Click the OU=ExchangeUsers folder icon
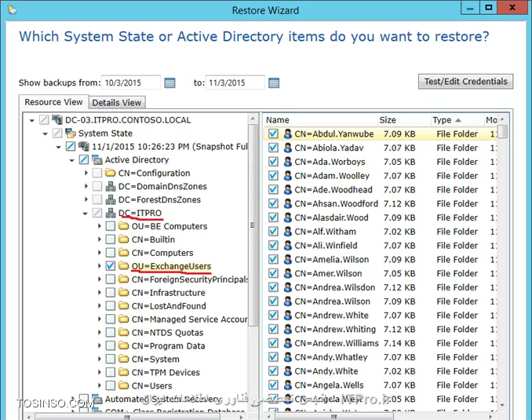The width and height of the screenshot is (532, 420). coord(123,266)
